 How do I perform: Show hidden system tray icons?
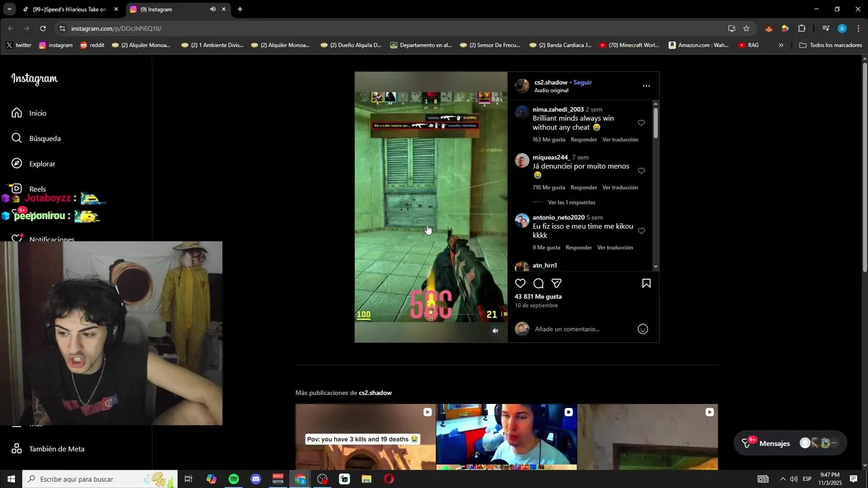tap(783, 479)
